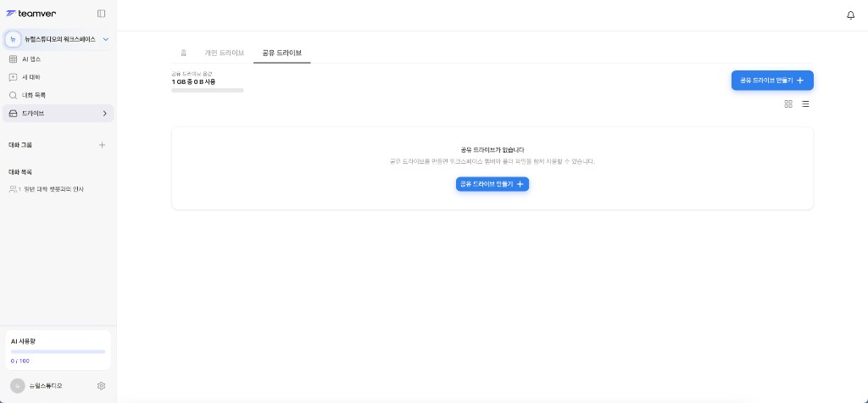
Task: Click the shared drive storage usage bar
Action: tap(208, 90)
